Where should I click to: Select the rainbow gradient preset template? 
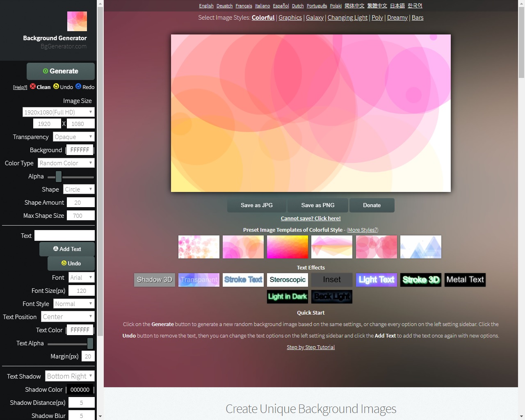pyautogui.click(x=288, y=247)
